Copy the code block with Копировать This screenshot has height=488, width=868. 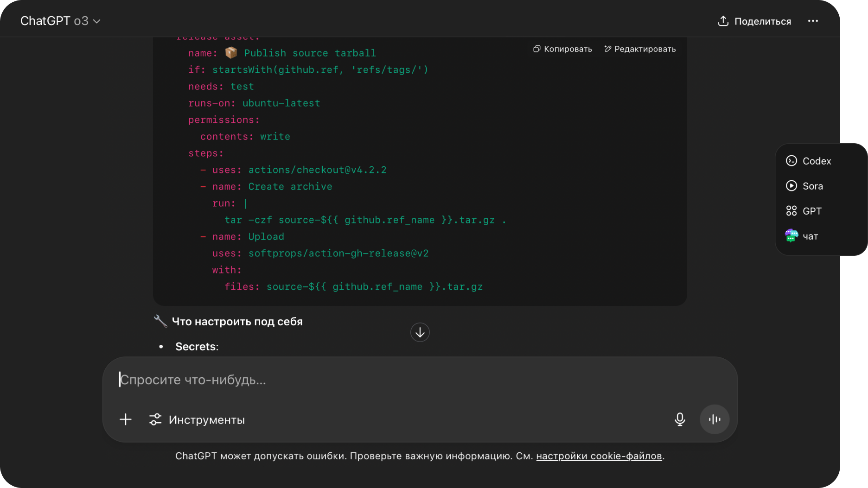pyautogui.click(x=568, y=49)
